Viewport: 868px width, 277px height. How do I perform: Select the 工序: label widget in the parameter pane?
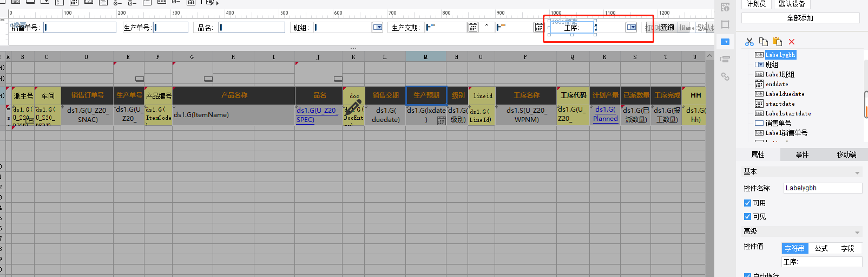(572, 27)
